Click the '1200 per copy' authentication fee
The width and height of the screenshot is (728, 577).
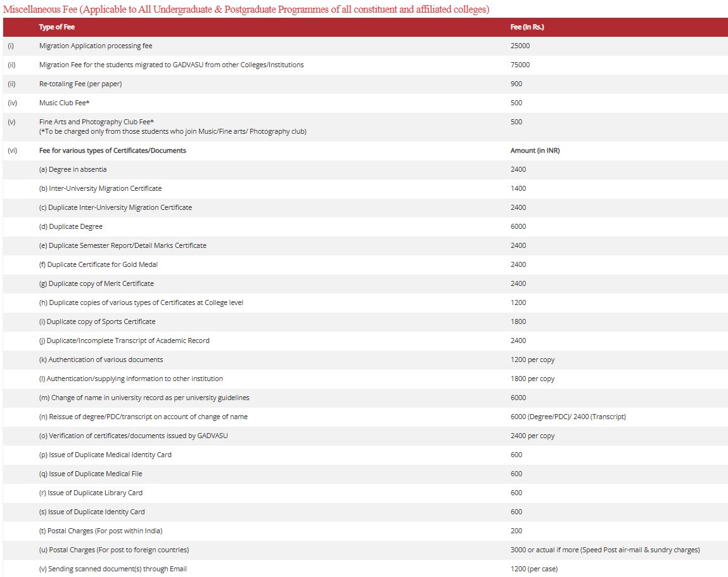click(532, 360)
